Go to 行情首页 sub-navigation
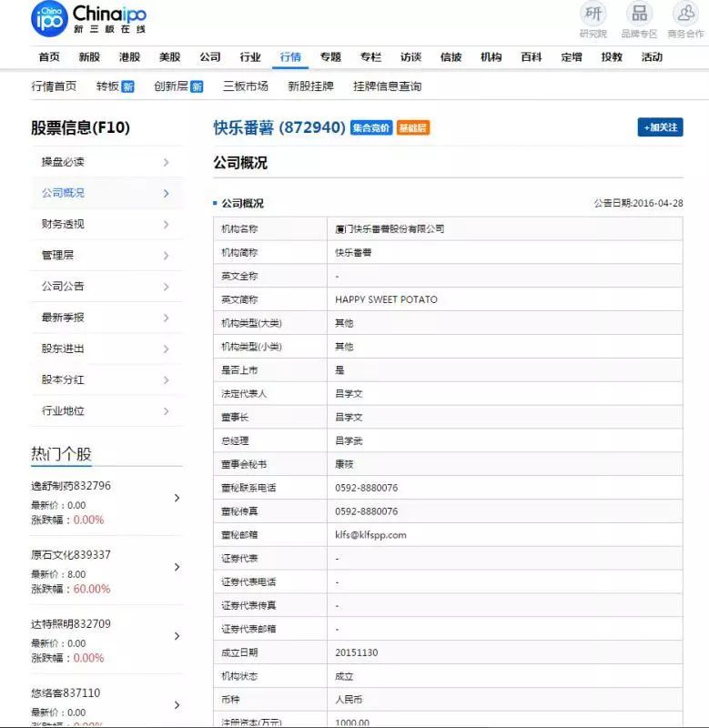The image size is (709, 728). 54,86
